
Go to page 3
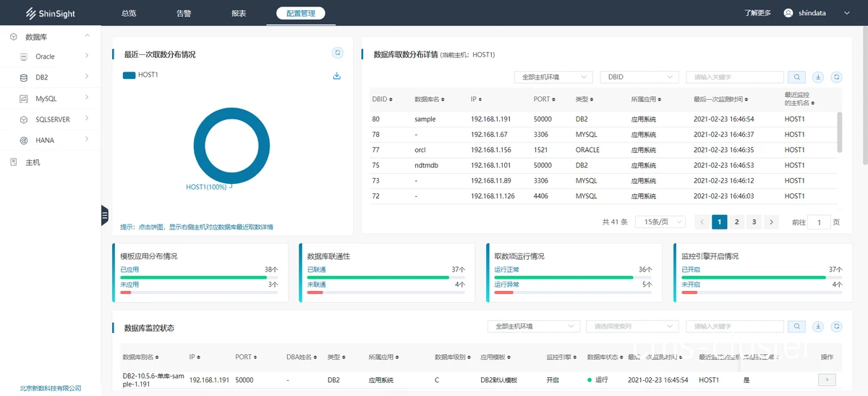754,222
